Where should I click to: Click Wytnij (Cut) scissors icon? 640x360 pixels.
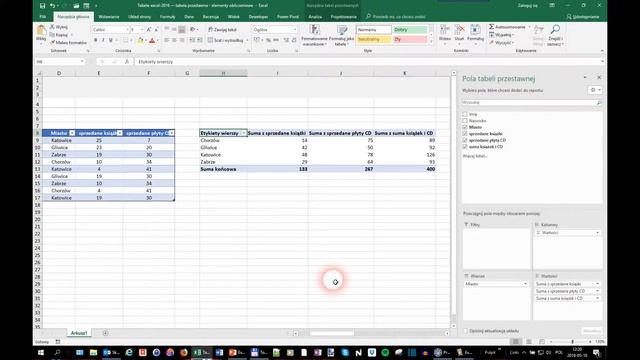point(52,27)
